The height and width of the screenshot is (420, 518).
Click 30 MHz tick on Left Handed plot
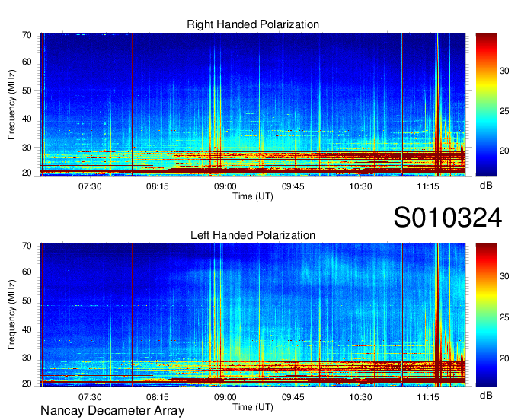(x=27, y=358)
